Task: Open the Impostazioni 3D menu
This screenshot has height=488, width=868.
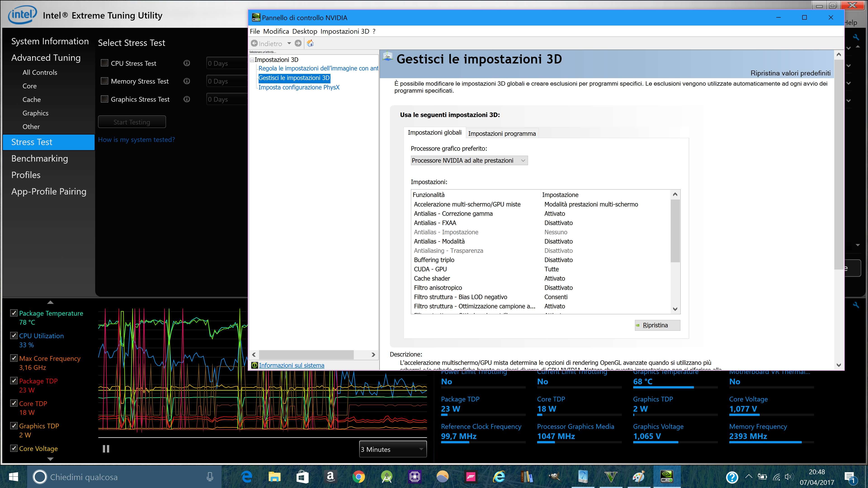Action: [x=345, y=31]
